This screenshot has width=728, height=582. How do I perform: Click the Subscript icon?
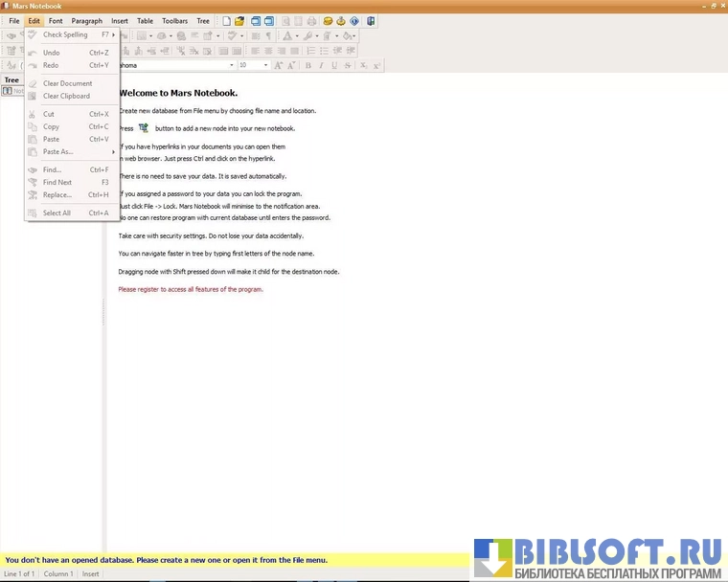(363, 65)
